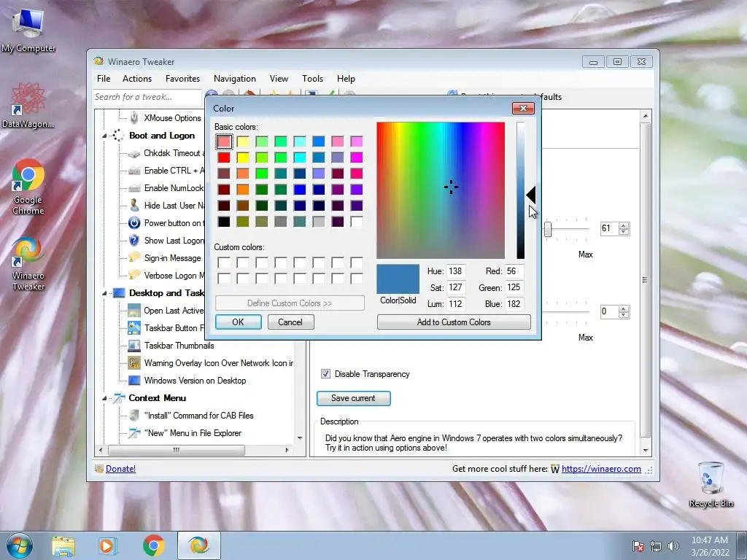
Task: Open the File menu
Action: click(104, 79)
